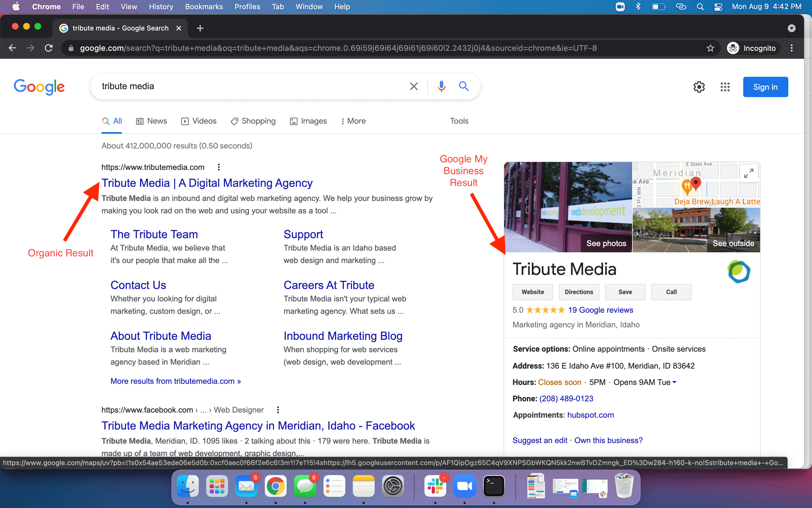The image size is (812, 508).
Task: Click the Tribute Media circular logo
Action: (x=738, y=271)
